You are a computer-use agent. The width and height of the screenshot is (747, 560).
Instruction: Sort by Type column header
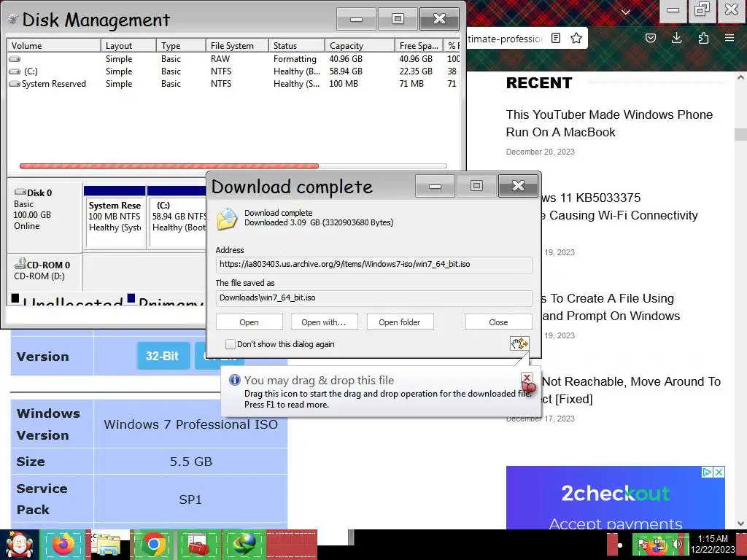(181, 46)
